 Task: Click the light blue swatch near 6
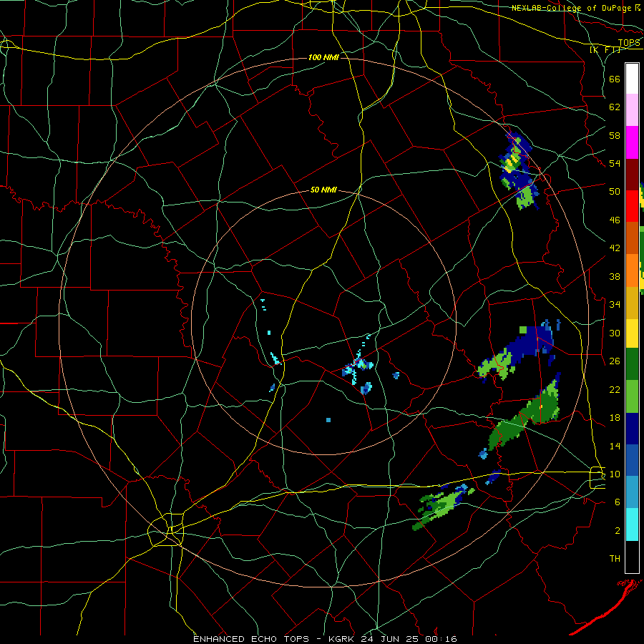coord(632,492)
